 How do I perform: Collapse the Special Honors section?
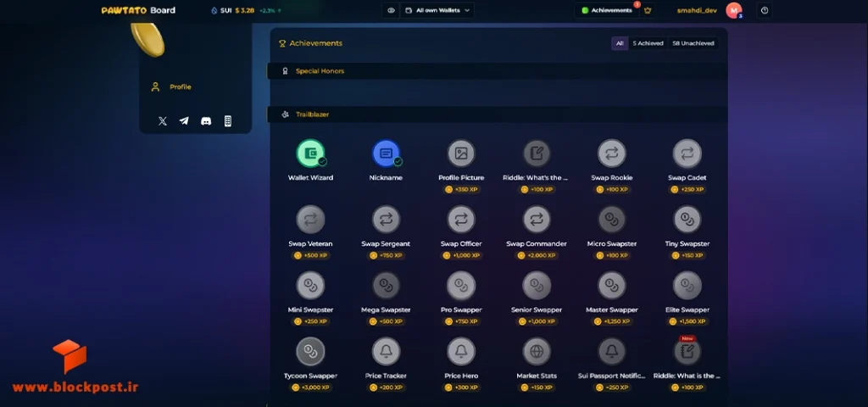(497, 71)
